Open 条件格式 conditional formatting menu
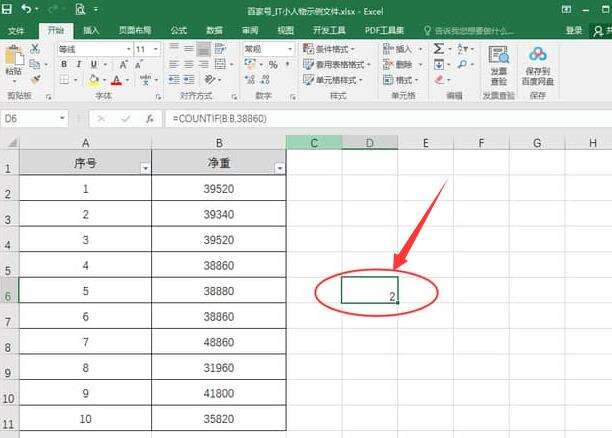 (329, 49)
